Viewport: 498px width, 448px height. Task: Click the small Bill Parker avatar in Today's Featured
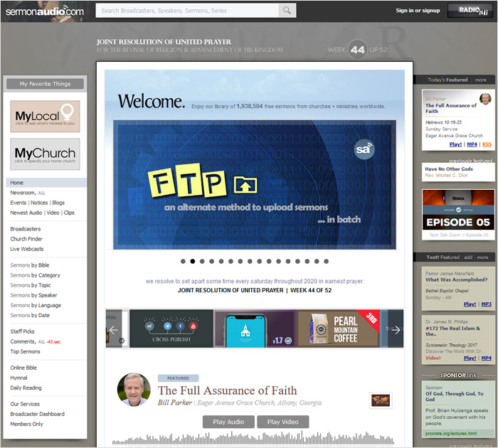(x=485, y=99)
